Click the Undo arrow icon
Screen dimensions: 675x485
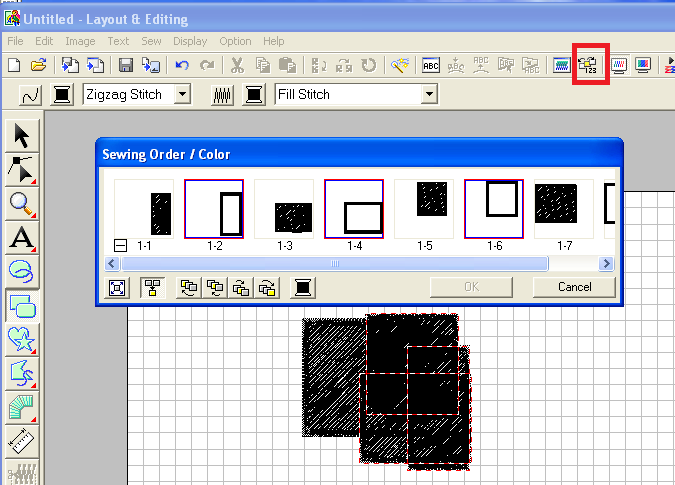182,66
